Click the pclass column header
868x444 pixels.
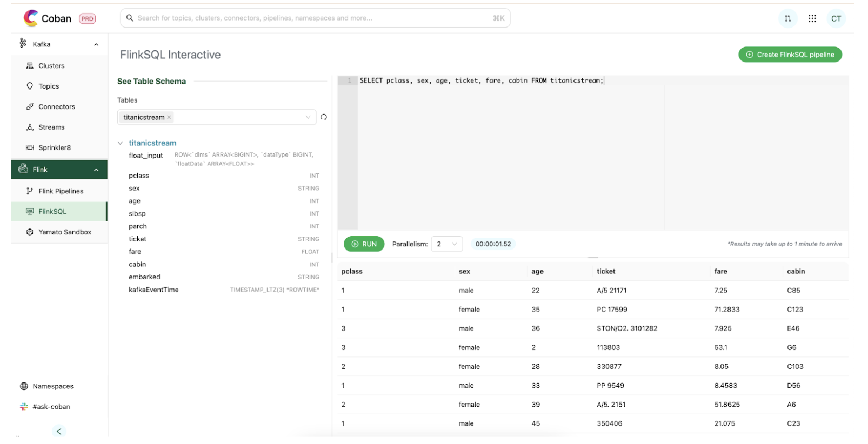(x=352, y=272)
